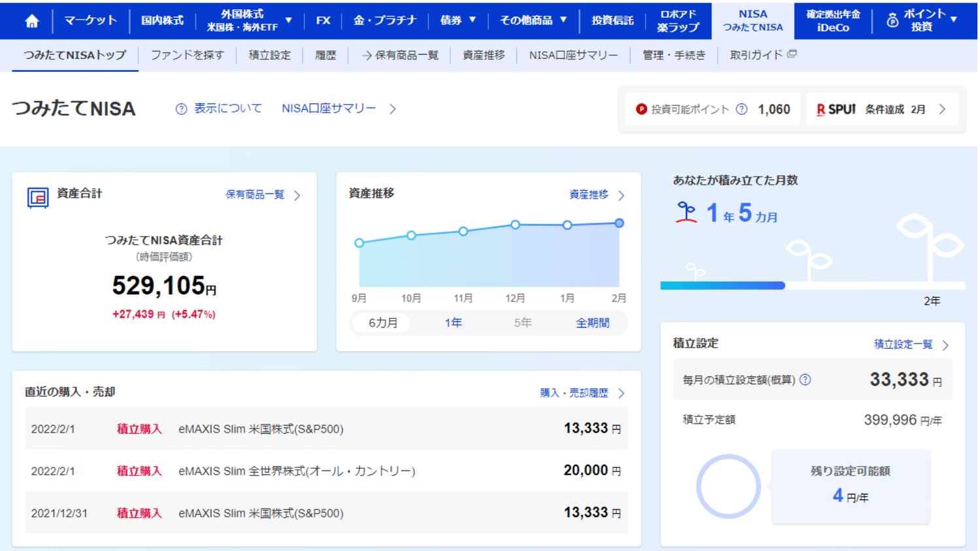
Task: Switch to NISA口座サマリー sub tab
Action: pyautogui.click(x=573, y=56)
